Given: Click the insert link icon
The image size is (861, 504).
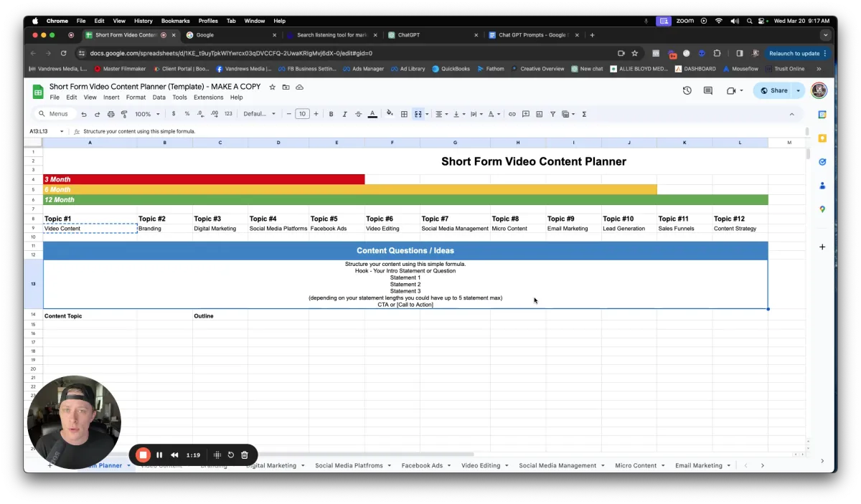Looking at the screenshot, I should coord(512,114).
